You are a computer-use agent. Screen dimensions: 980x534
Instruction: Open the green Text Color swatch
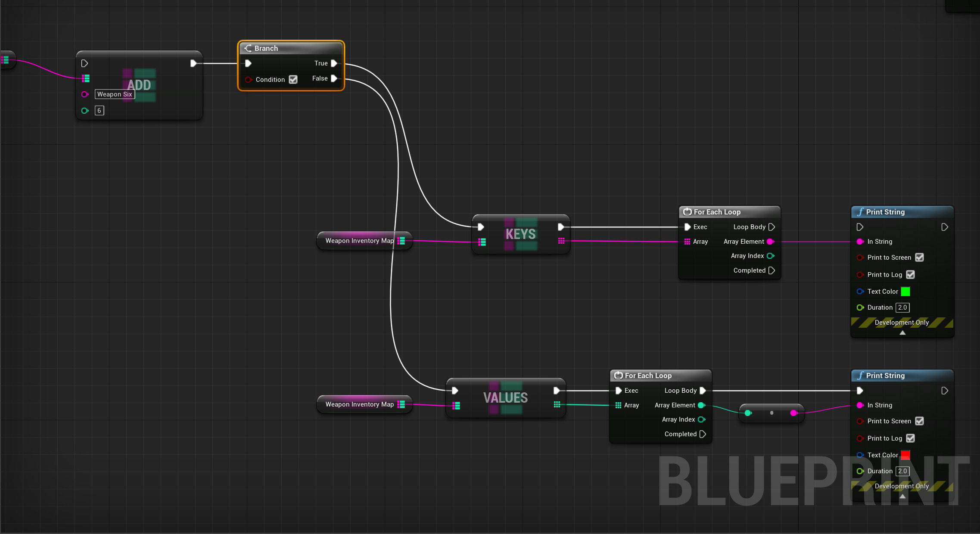pos(905,292)
